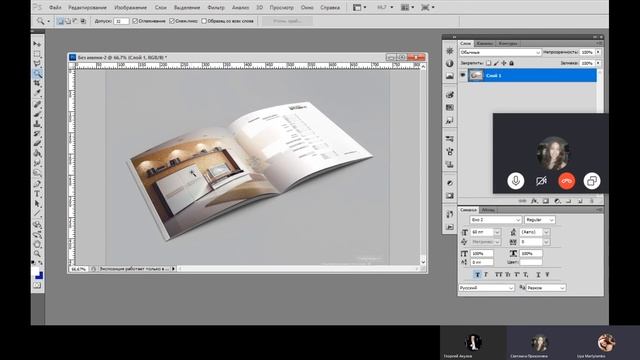
Task: Select the Crop tool
Action: (37, 83)
